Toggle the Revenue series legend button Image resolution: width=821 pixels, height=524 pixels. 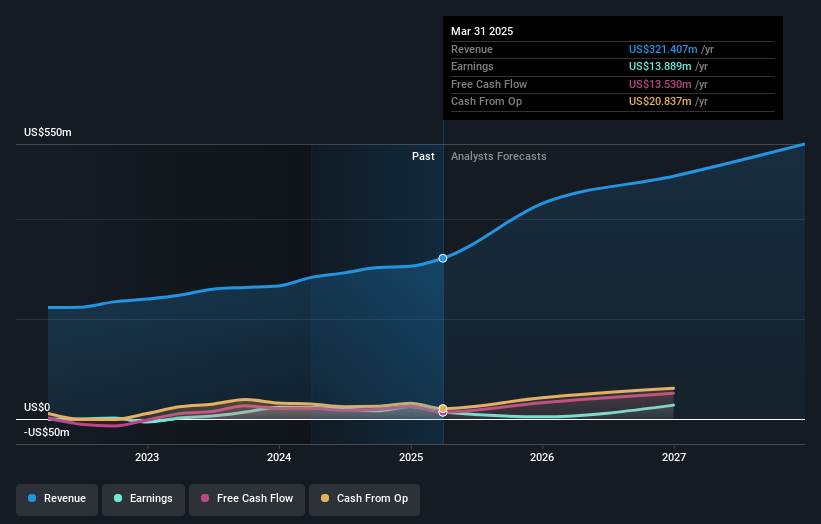tap(57, 499)
